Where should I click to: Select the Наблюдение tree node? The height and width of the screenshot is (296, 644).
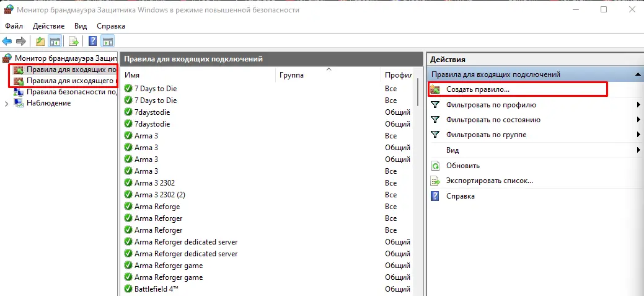point(48,103)
